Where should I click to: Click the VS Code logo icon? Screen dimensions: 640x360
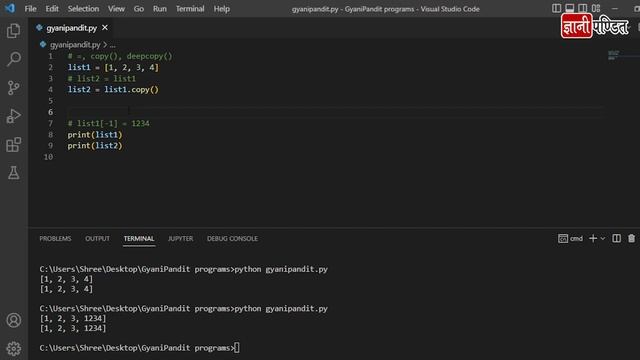(x=9, y=8)
